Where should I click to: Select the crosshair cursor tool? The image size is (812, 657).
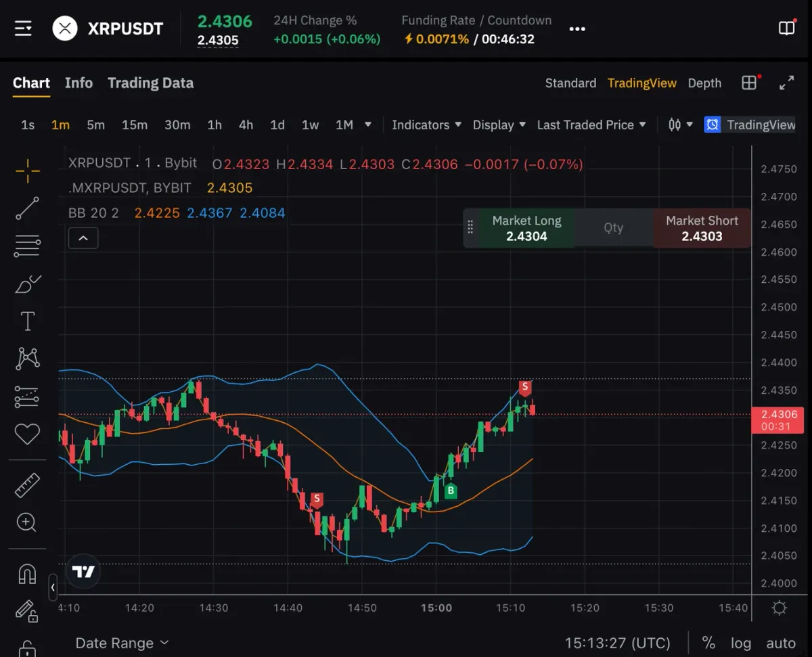point(27,171)
